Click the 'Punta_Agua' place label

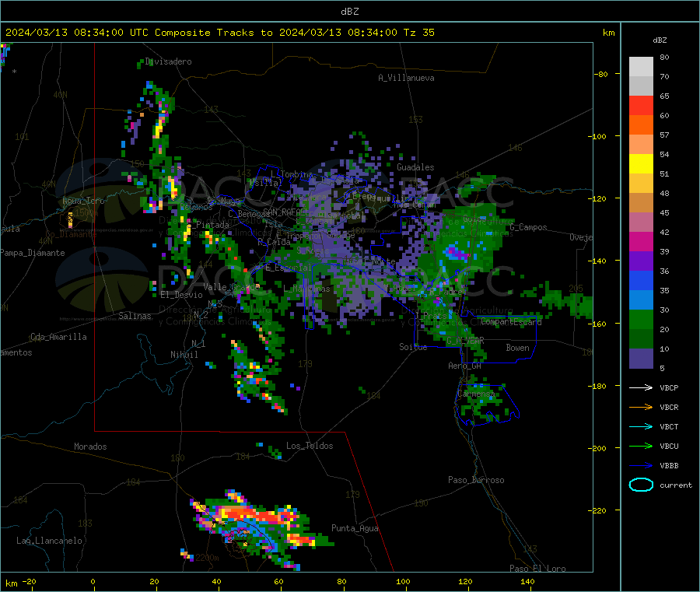[355, 528]
